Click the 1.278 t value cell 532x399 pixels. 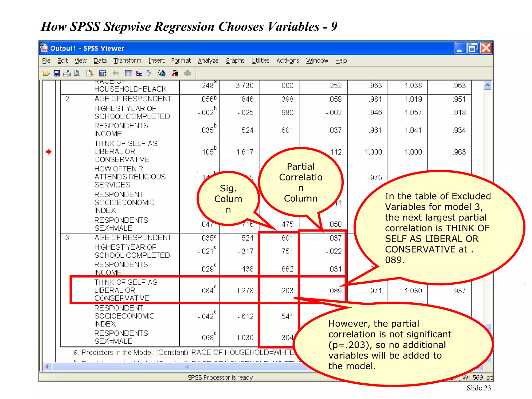pyautogui.click(x=245, y=290)
